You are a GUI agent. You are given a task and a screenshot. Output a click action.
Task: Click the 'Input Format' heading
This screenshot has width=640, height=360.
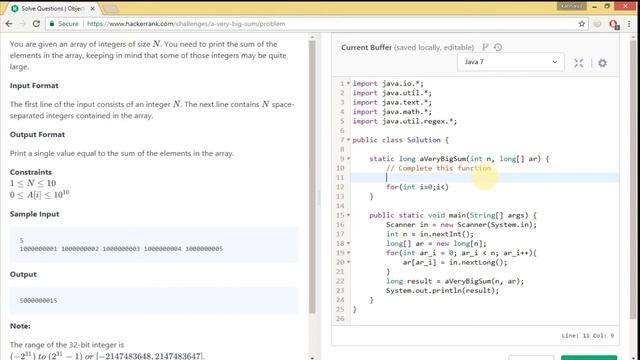pyautogui.click(x=34, y=86)
